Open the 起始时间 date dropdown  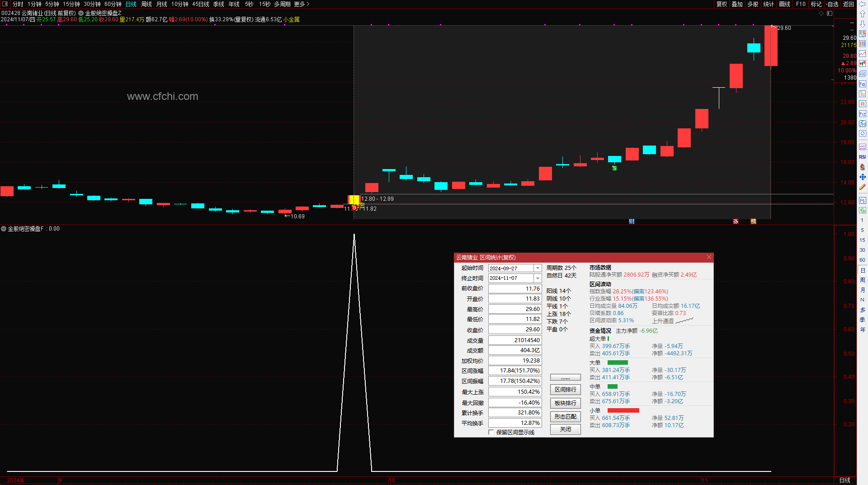coord(538,268)
